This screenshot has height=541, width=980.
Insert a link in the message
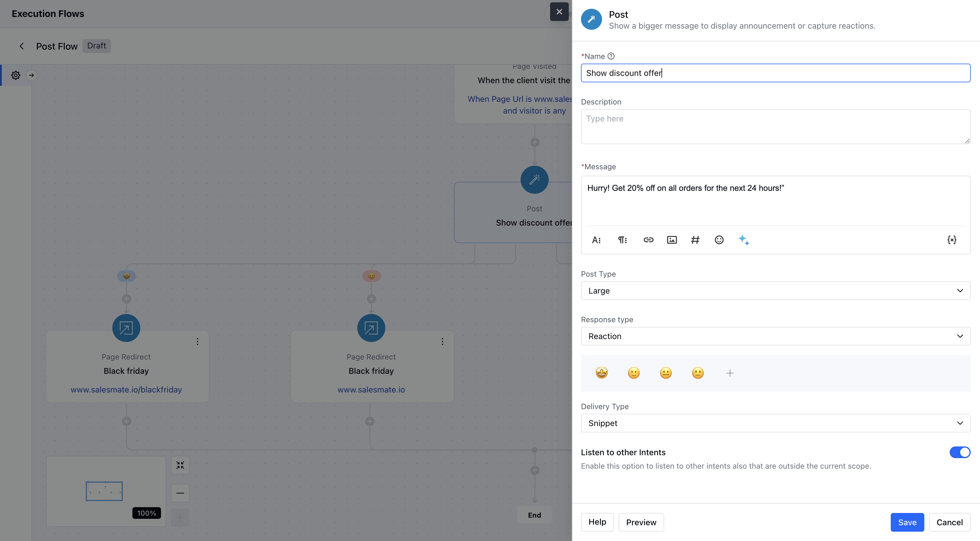coord(648,240)
